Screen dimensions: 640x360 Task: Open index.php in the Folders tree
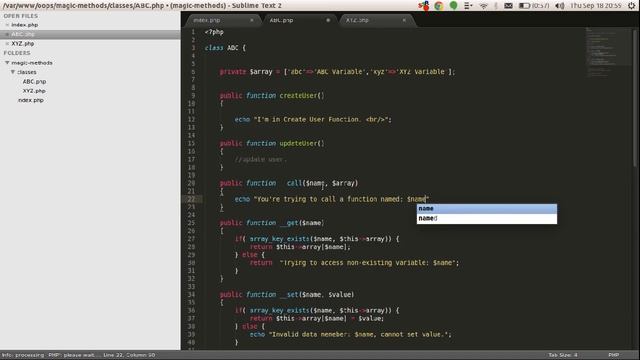click(x=31, y=100)
